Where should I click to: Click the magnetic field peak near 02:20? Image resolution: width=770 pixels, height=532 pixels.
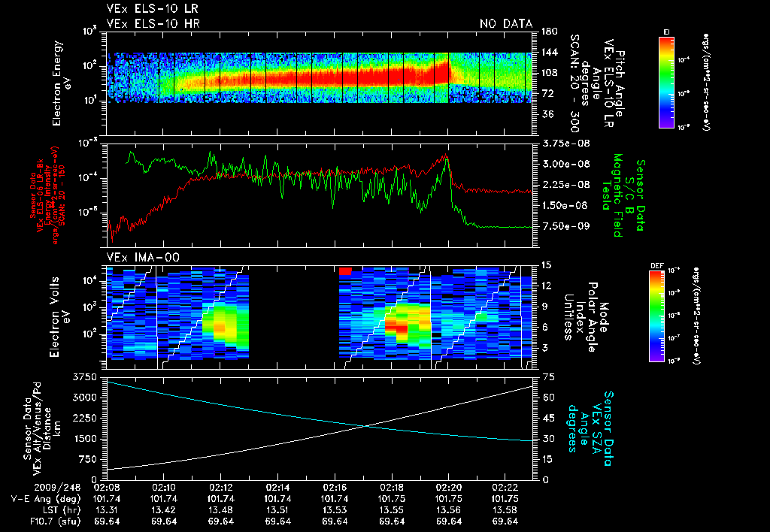pos(446,158)
